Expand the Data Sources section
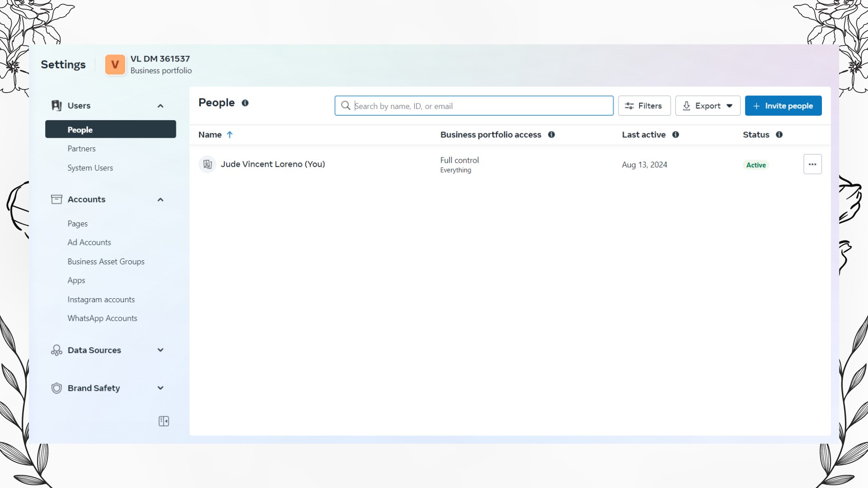This screenshot has width=868, height=488. pyautogui.click(x=160, y=350)
